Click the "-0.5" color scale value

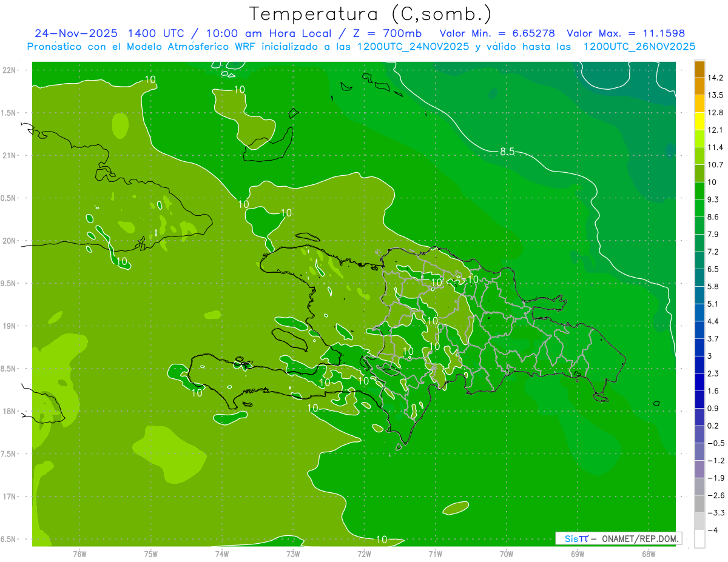(715, 443)
